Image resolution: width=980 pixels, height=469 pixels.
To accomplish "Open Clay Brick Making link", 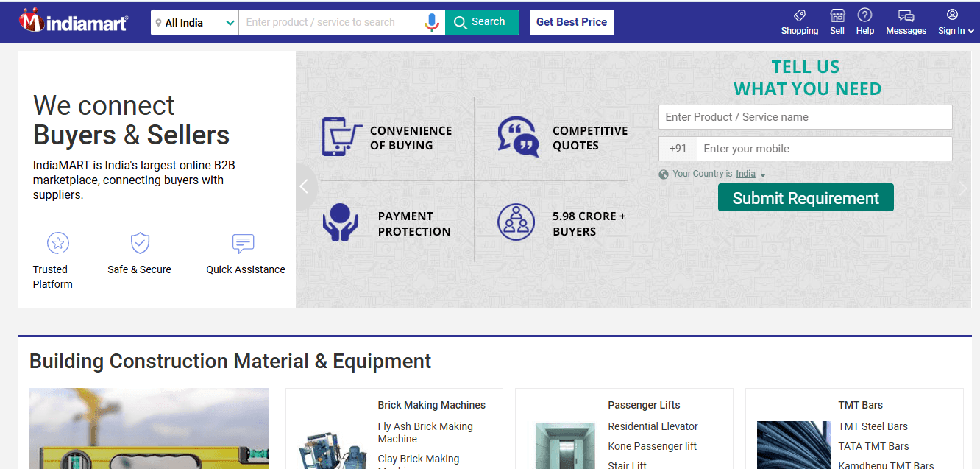I will pyautogui.click(x=419, y=461).
